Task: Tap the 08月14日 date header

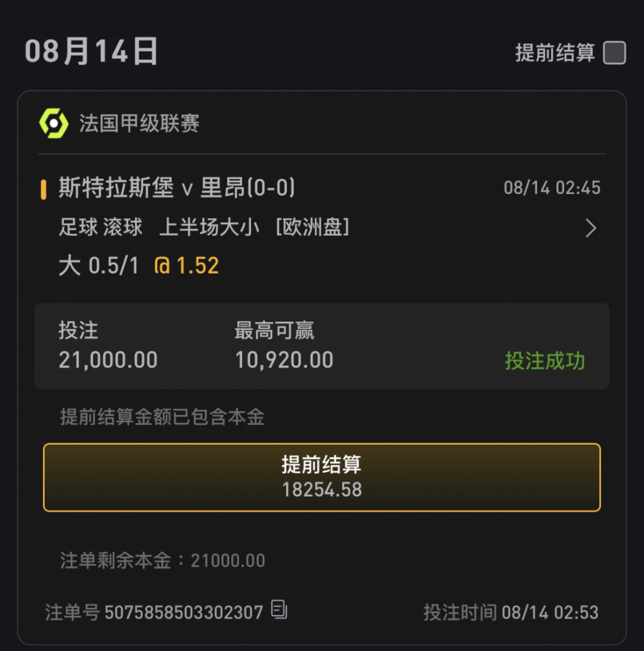Action: pos(91,51)
